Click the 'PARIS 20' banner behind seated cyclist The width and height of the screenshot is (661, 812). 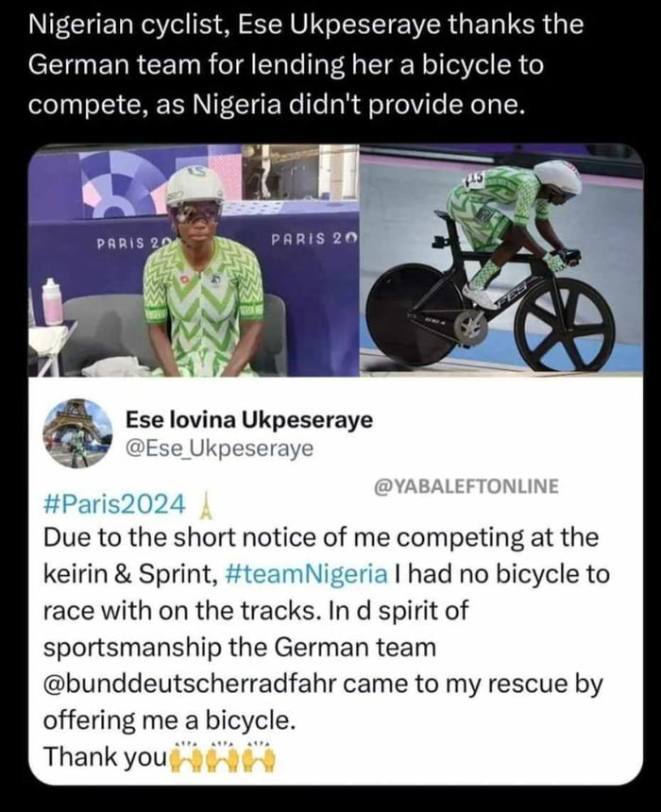(314, 240)
